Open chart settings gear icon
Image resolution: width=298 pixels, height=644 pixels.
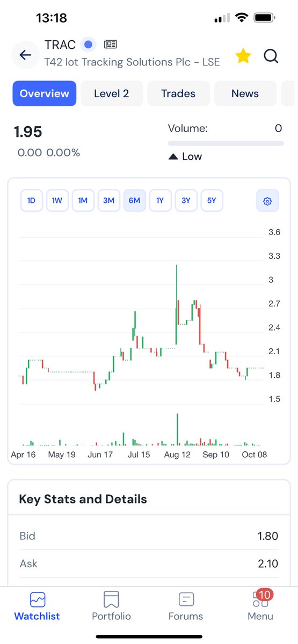tap(267, 201)
